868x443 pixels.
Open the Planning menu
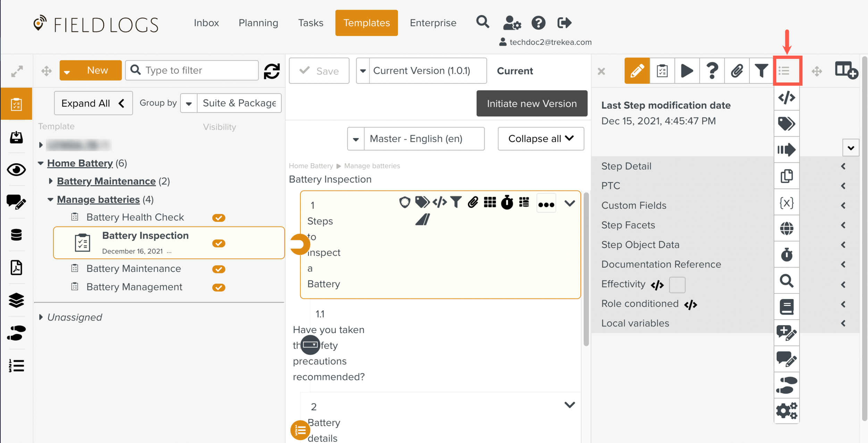click(258, 23)
